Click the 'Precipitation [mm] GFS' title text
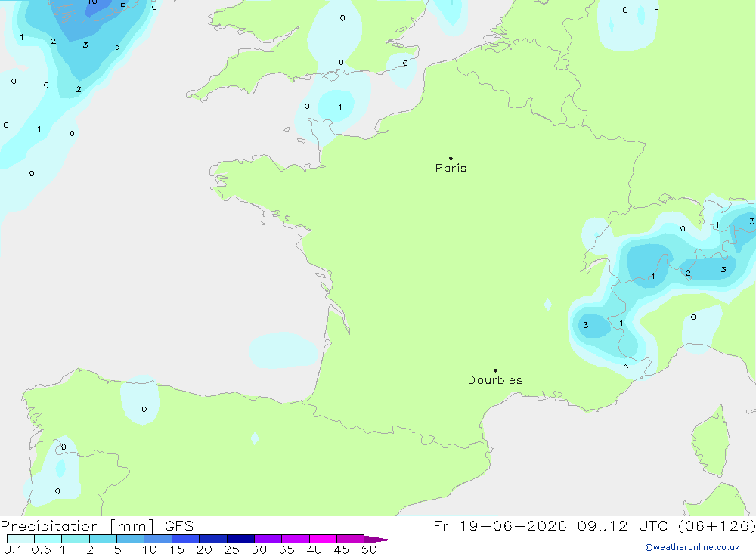Image resolution: width=756 pixels, height=554 pixels. click(97, 525)
